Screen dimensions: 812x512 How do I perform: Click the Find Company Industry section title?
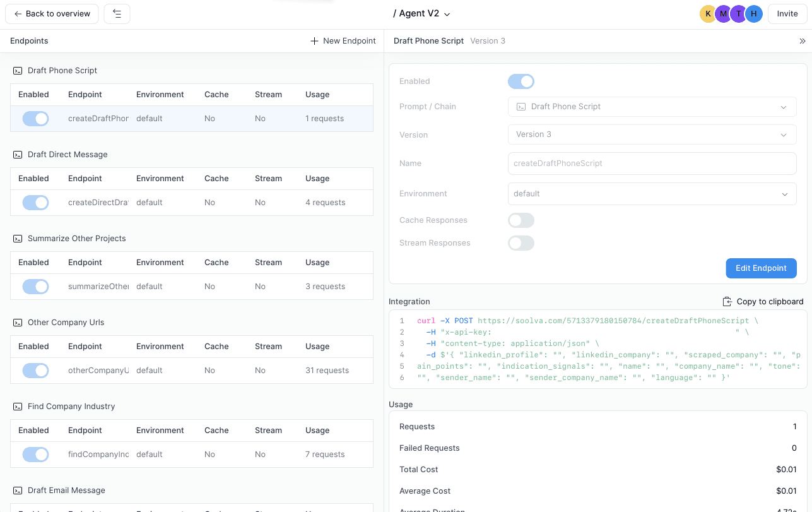(x=71, y=407)
